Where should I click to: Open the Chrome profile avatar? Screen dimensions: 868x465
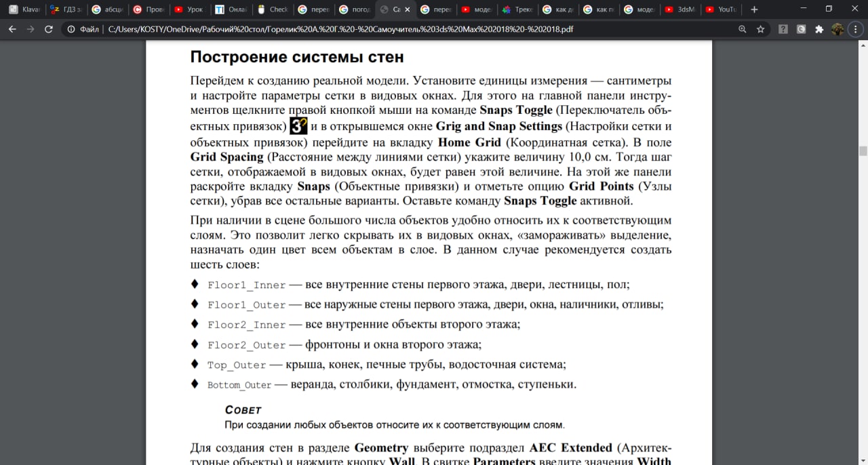point(837,29)
